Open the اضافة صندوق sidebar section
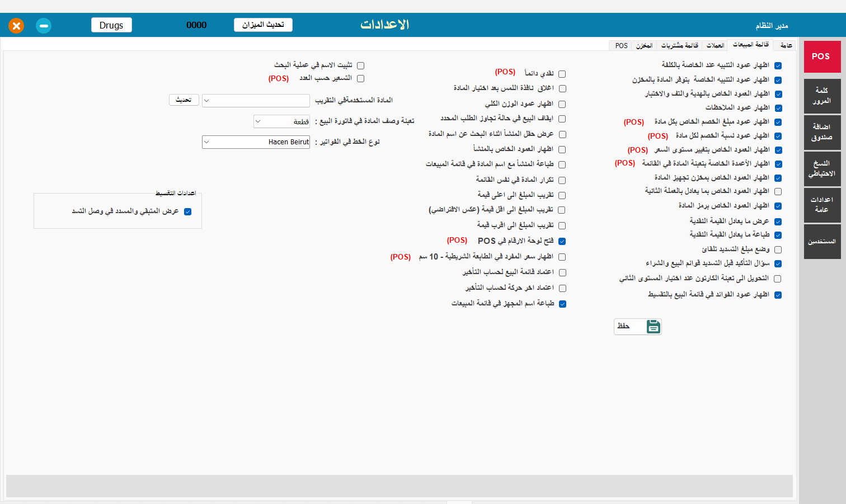846x504 pixels. (x=822, y=132)
